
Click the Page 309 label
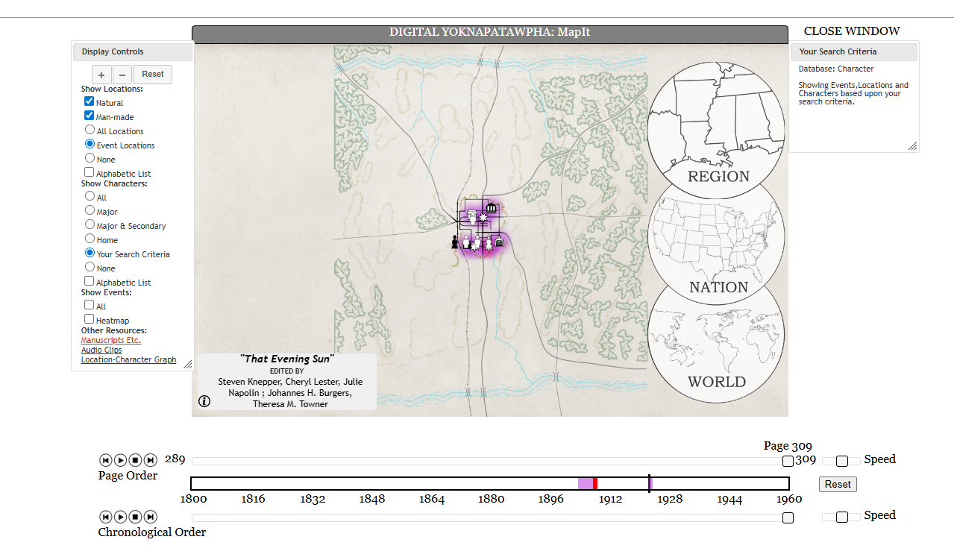tap(788, 446)
